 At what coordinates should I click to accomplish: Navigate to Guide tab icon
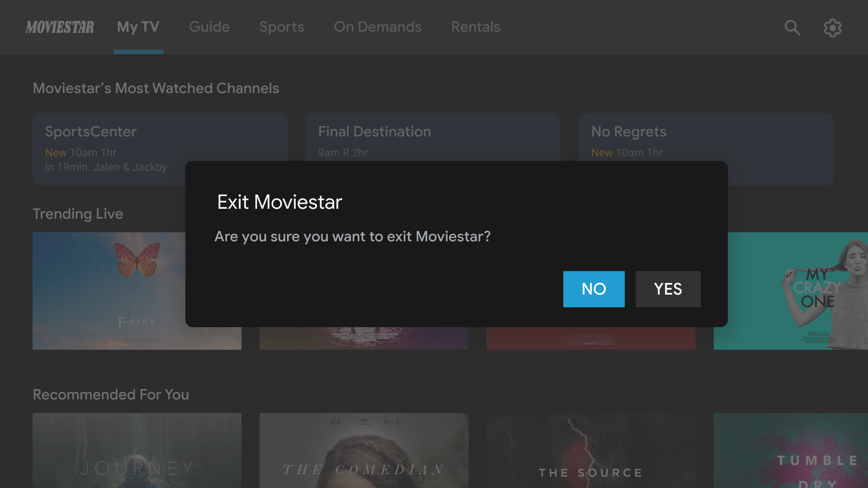209,27
